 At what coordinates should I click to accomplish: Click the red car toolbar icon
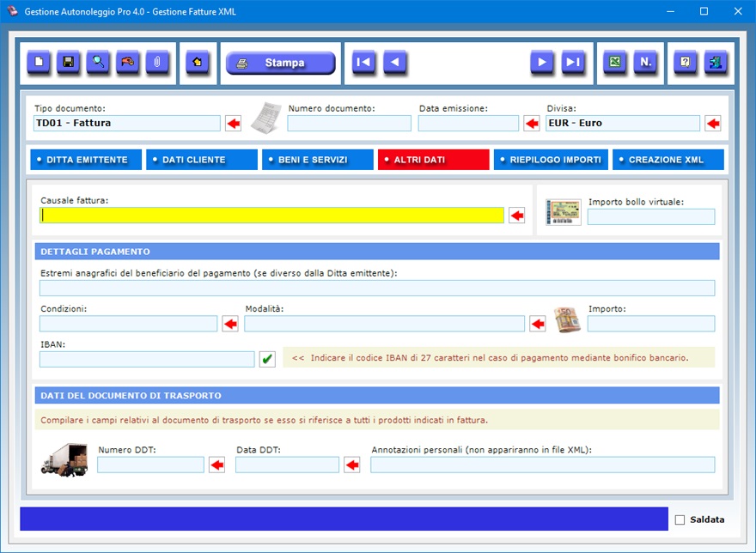[128, 62]
